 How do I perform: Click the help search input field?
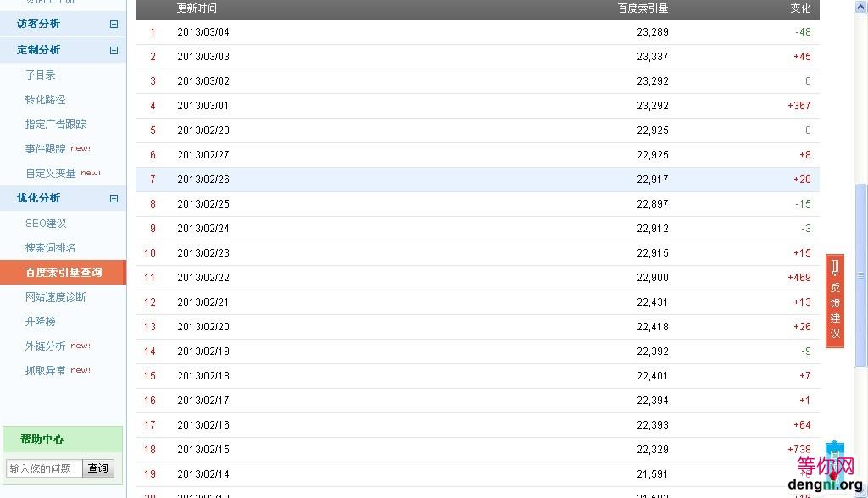point(44,468)
